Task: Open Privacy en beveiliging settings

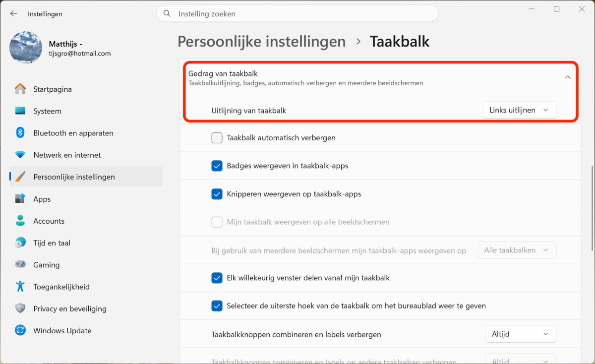Action: pos(70,309)
